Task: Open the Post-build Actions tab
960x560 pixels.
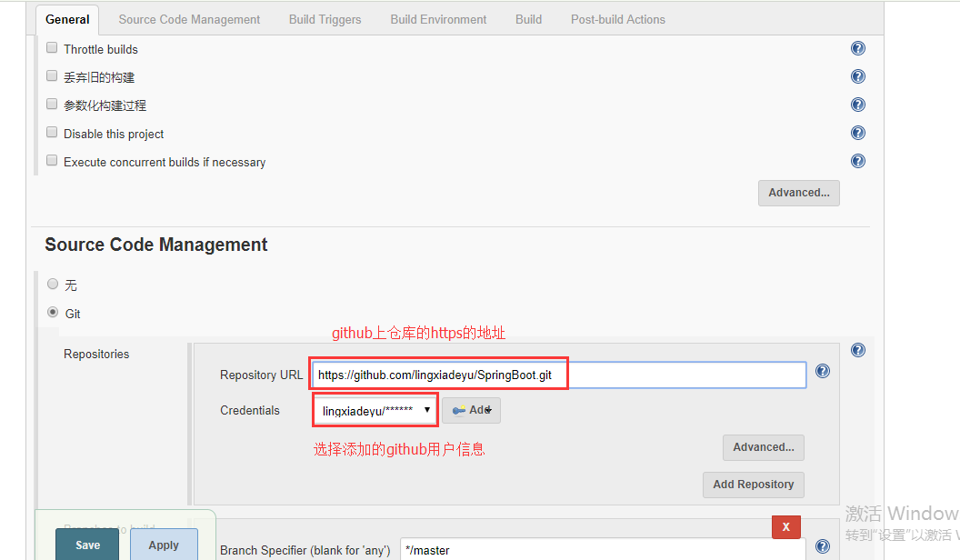Action: point(618,20)
